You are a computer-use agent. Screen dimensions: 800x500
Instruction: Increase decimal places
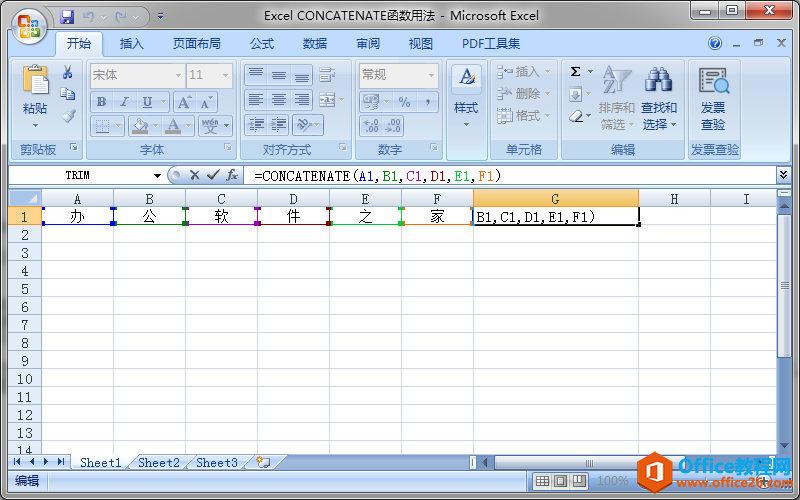click(371, 126)
